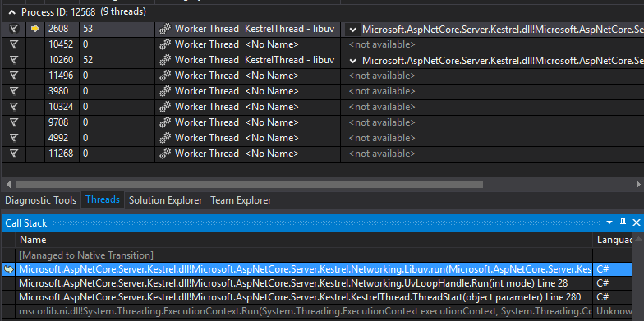The image size is (644, 321).
Task: Click the yellow current-thread arrow for 2608
Action: (34, 29)
